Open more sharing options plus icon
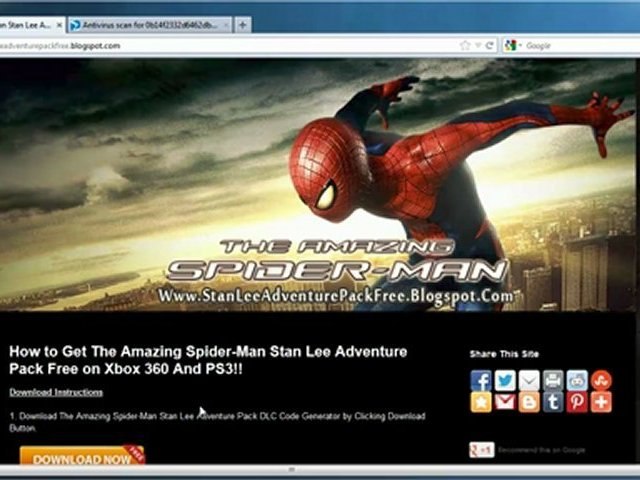This screenshot has width=640, height=480. (x=601, y=402)
